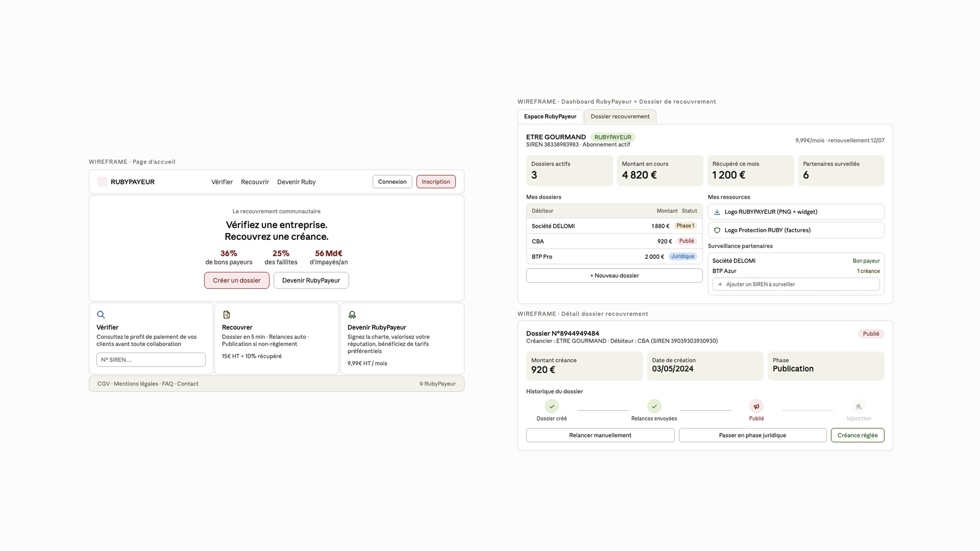The height and width of the screenshot is (551, 980).
Task: Select the Société DELOMI dossier row
Action: pyautogui.click(x=614, y=226)
